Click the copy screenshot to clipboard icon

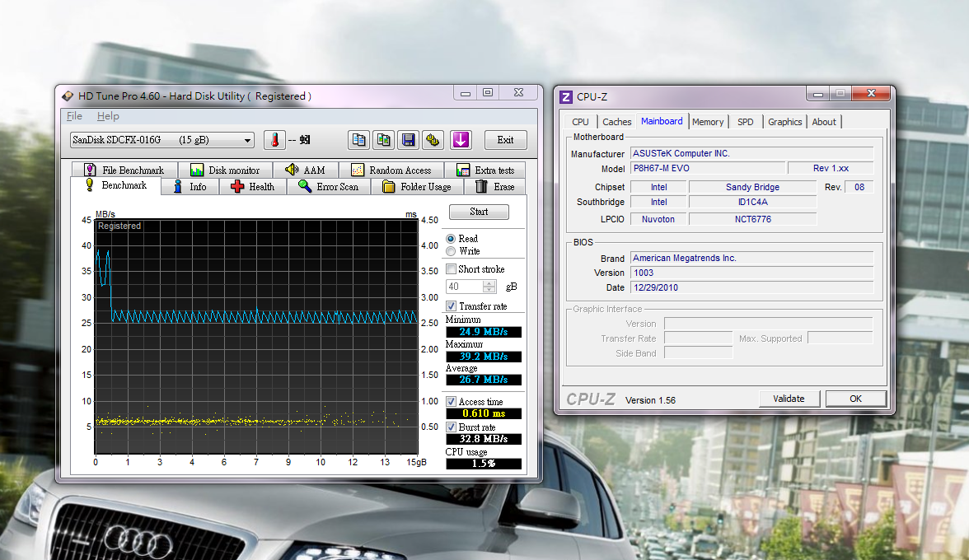tap(383, 140)
